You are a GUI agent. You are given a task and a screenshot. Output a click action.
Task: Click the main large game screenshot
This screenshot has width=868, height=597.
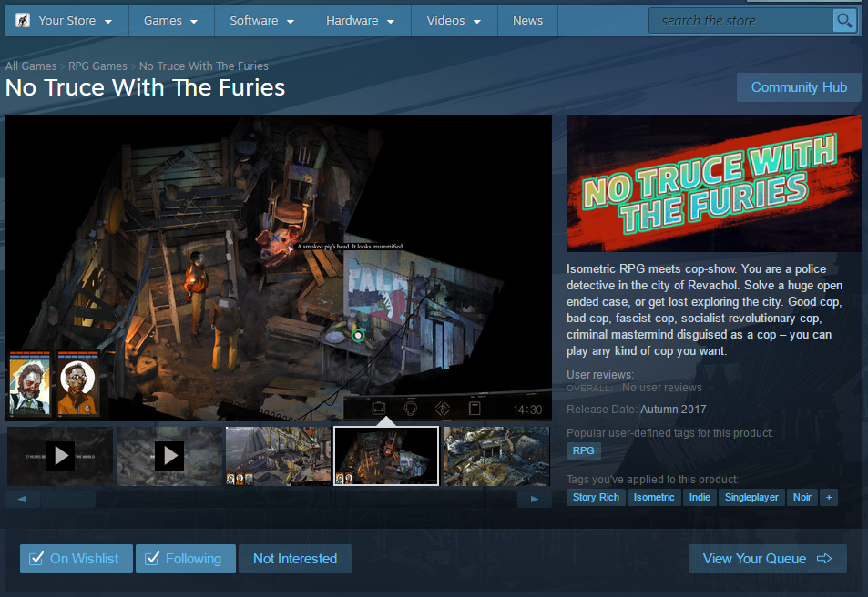279,268
